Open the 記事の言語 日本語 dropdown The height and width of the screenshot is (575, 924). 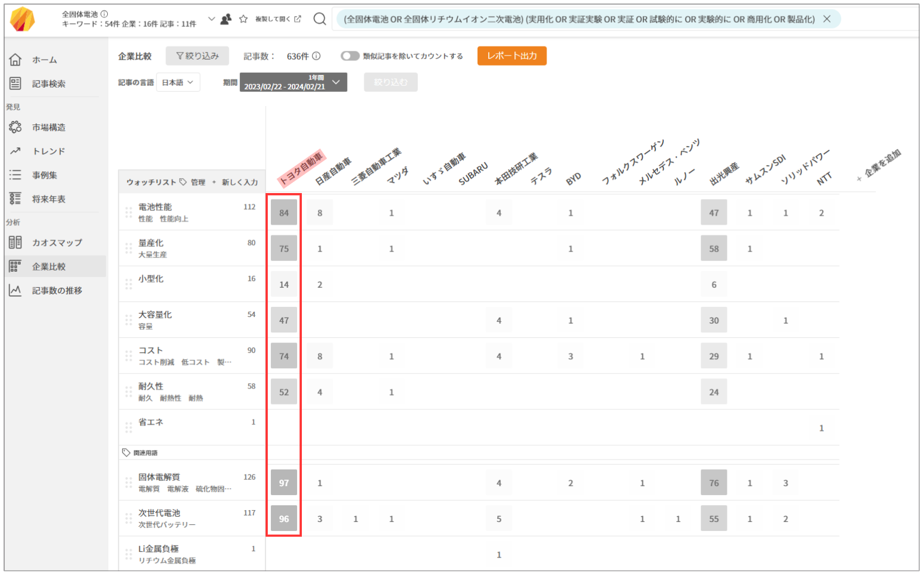pyautogui.click(x=178, y=82)
